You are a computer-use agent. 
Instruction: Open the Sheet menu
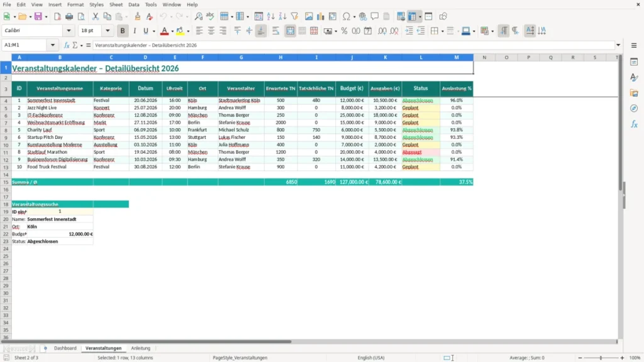coord(116,4)
